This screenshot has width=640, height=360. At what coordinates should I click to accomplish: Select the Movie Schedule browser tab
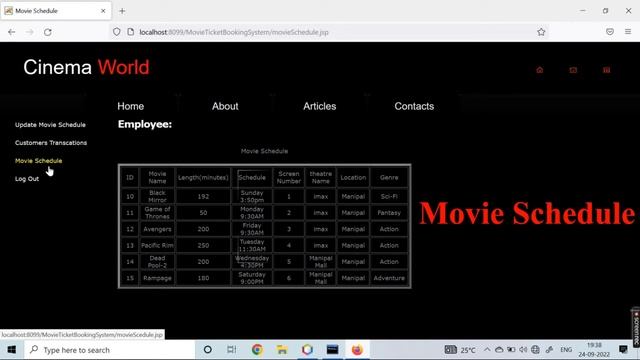[x=56, y=11]
